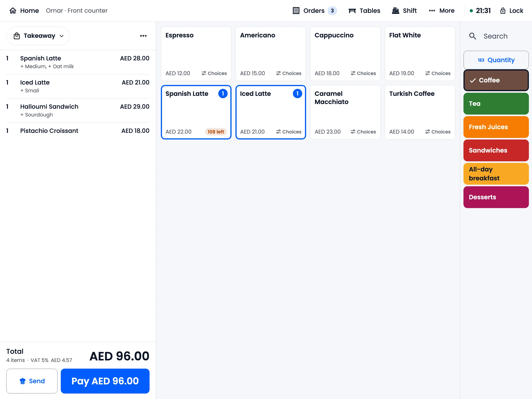Lock the terminal
Image resolution: width=532 pixels, height=399 pixels.
512,11
